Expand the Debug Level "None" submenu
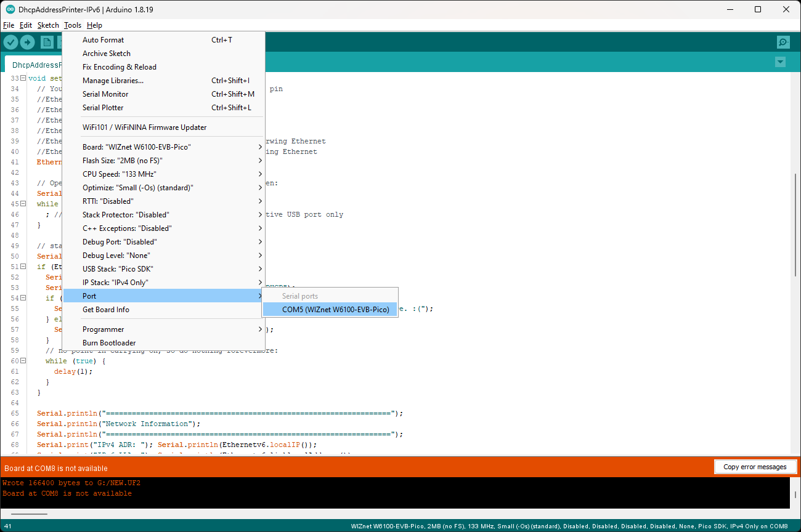Viewport: 801px width, 532px height. click(x=164, y=256)
